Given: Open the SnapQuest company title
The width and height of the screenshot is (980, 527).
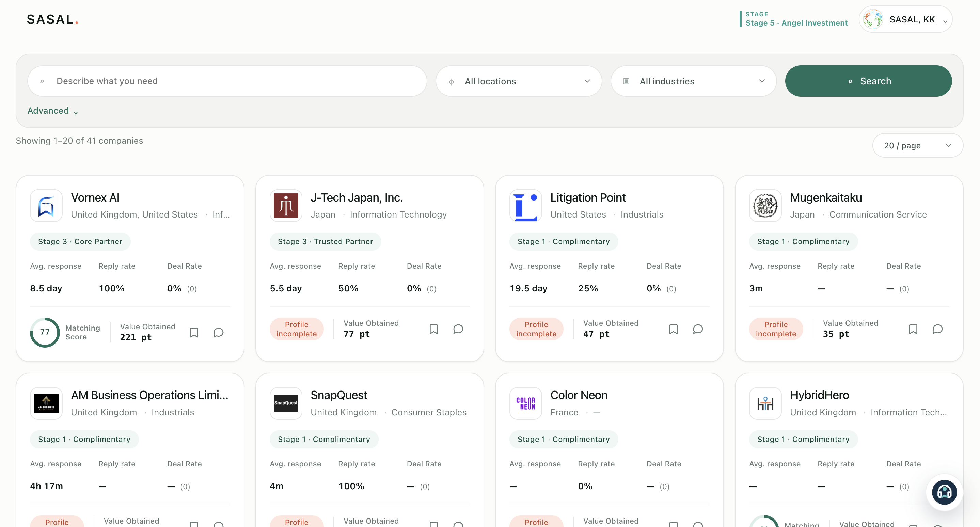Looking at the screenshot, I should tap(339, 396).
